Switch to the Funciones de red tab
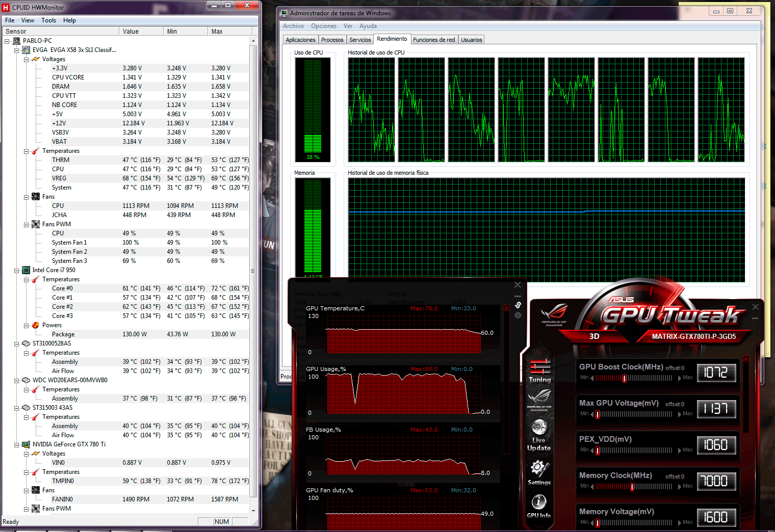775x532 pixels. pos(433,40)
